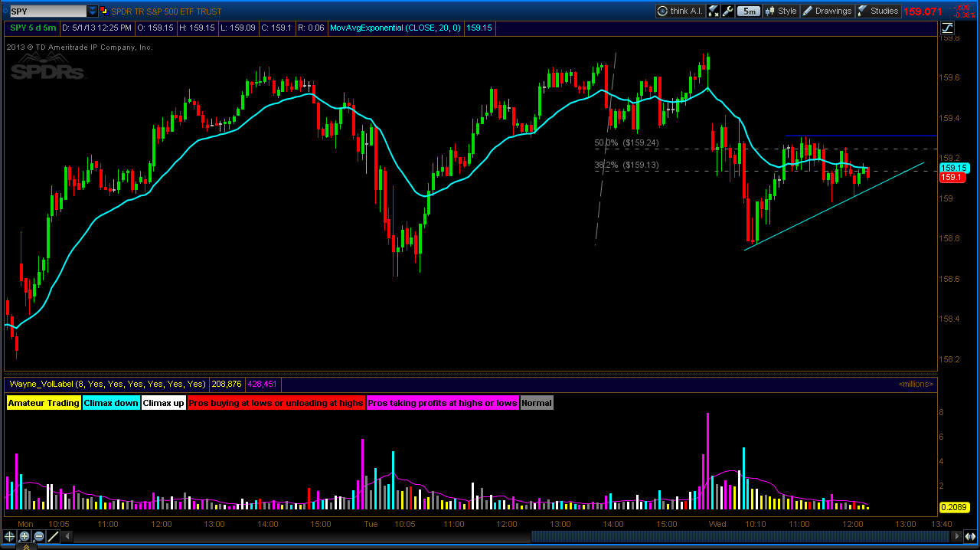This screenshot has width=980, height=550.
Task: Click the Wayne_VolLabel study title
Action: (107, 384)
